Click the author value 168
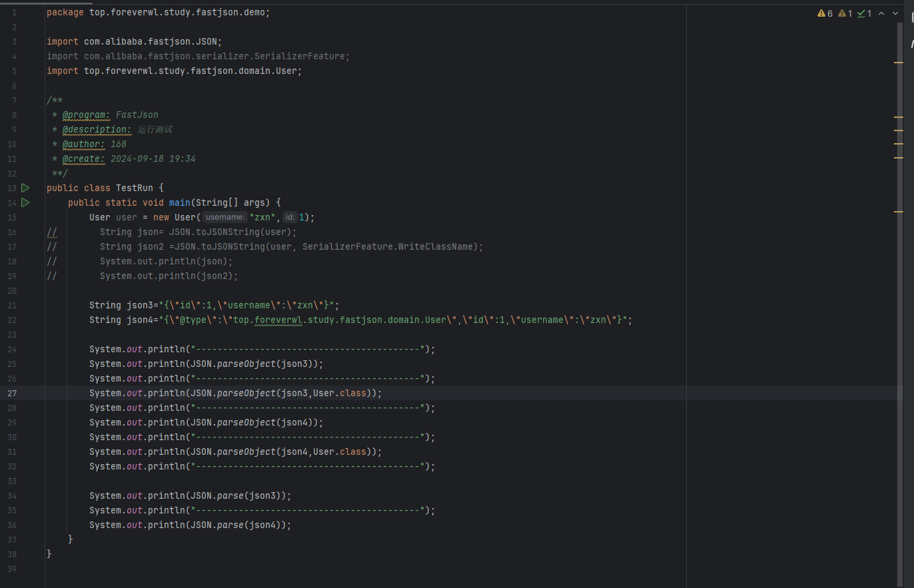This screenshot has height=588, width=914. 119,144
